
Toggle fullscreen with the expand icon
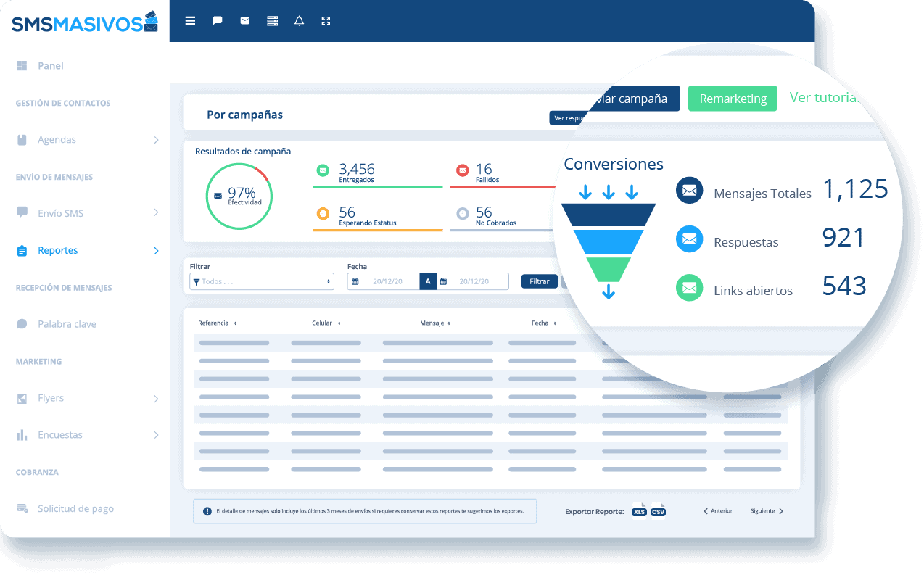coord(326,21)
